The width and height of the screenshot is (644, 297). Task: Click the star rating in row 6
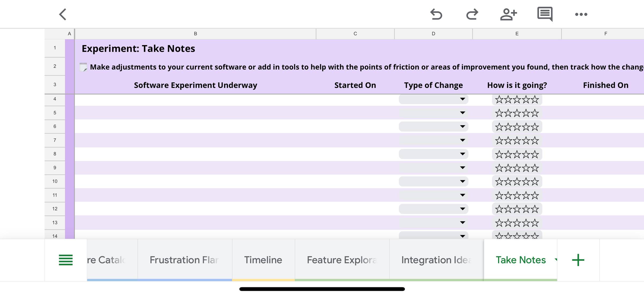pyautogui.click(x=517, y=127)
